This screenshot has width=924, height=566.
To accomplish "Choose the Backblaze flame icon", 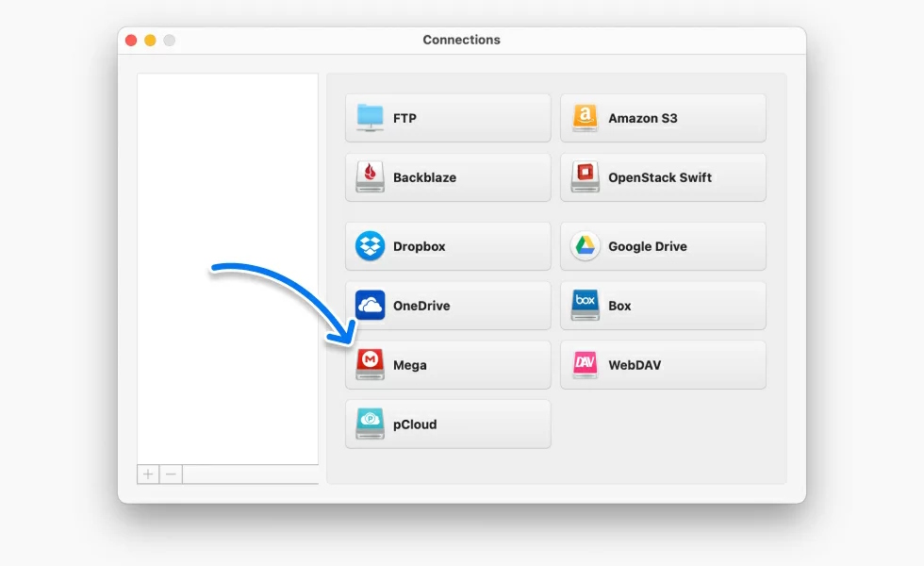I will [x=371, y=177].
